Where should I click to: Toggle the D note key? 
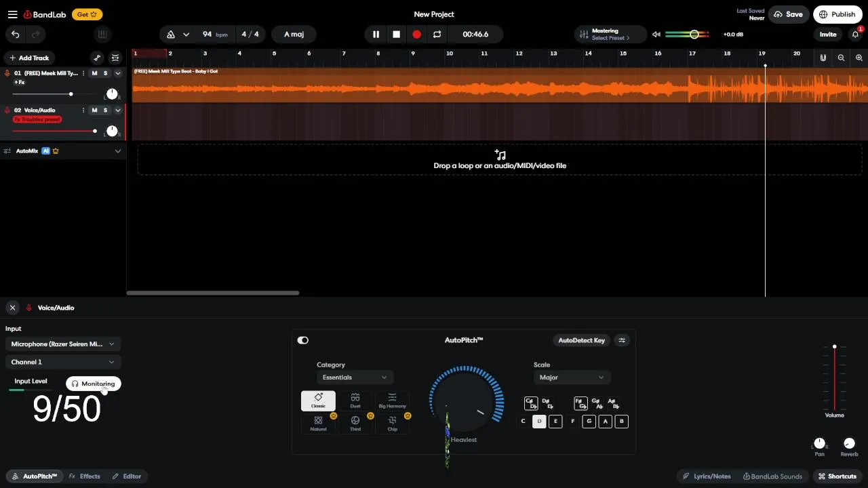point(539,422)
